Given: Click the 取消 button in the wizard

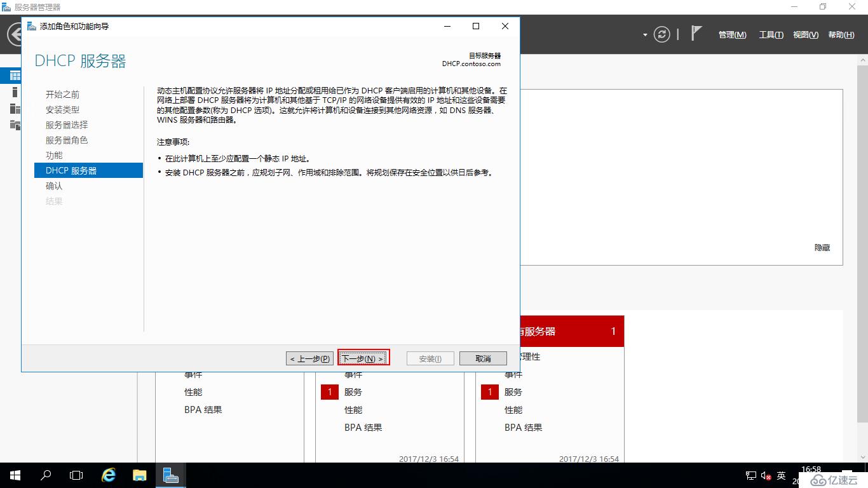Looking at the screenshot, I should click(x=483, y=358).
